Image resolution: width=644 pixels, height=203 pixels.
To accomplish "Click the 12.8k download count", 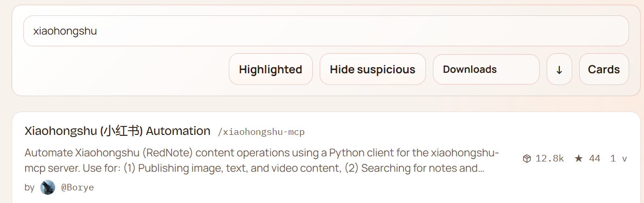I will pyautogui.click(x=549, y=159).
